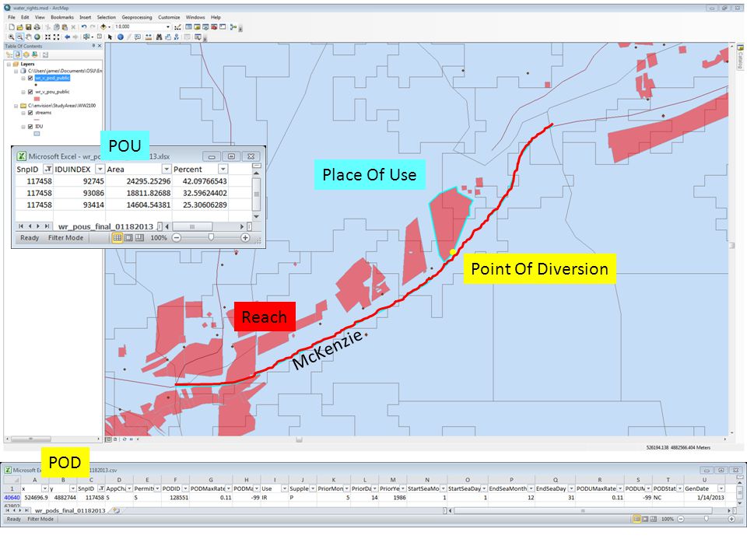Select wr_pous_final_01182013 sheet tab
Image resolution: width=747 pixels, height=560 pixels.
coord(106,226)
